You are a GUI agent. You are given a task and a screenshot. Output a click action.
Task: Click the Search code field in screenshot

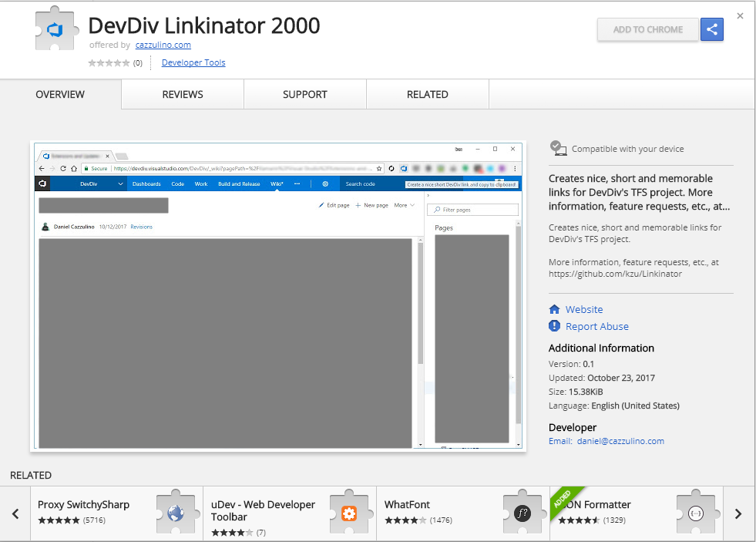click(371, 184)
